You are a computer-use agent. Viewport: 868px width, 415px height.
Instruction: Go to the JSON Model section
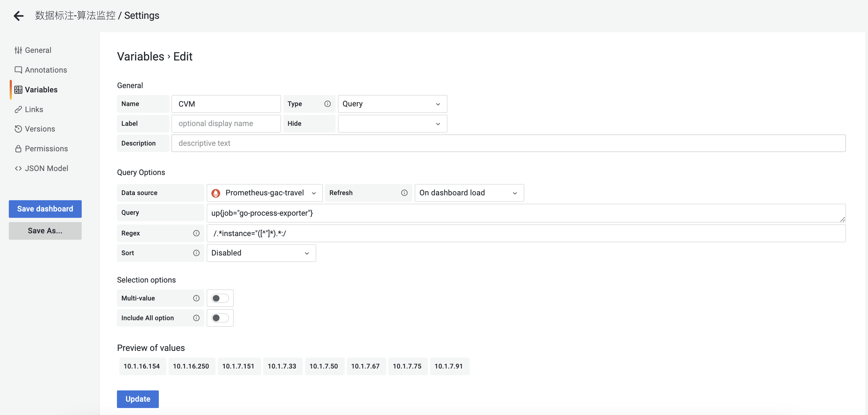[46, 168]
